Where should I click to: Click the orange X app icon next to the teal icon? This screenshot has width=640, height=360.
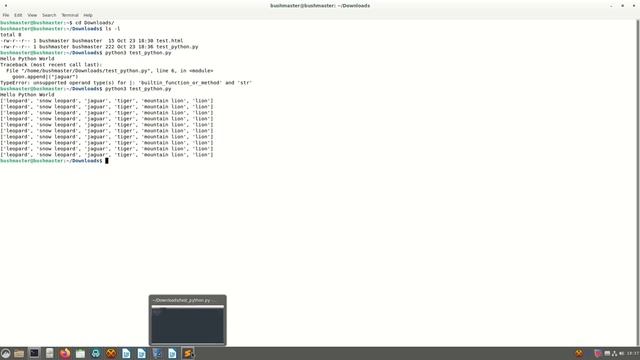pyautogui.click(x=111, y=353)
